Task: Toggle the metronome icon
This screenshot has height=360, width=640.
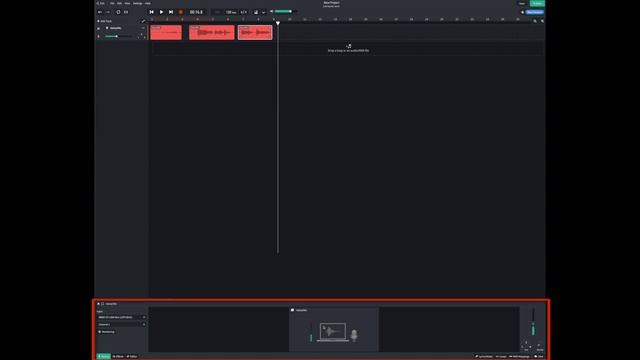Action: tap(256, 12)
